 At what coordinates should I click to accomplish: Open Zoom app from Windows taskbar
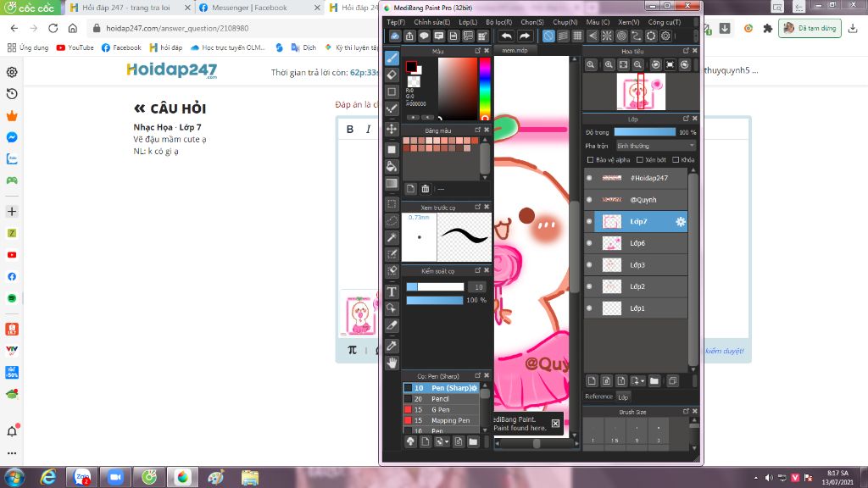(x=115, y=477)
